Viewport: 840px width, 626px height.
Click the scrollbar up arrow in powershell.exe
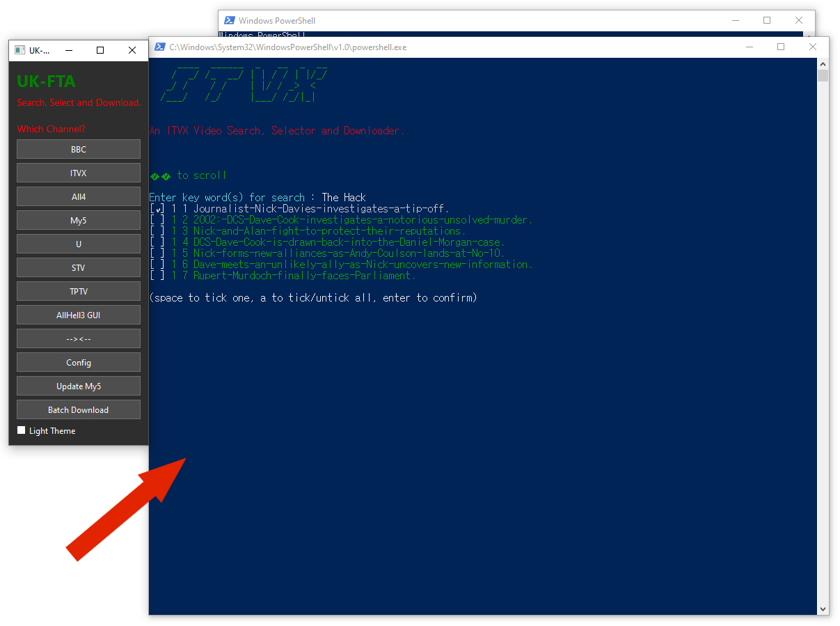pos(823,63)
